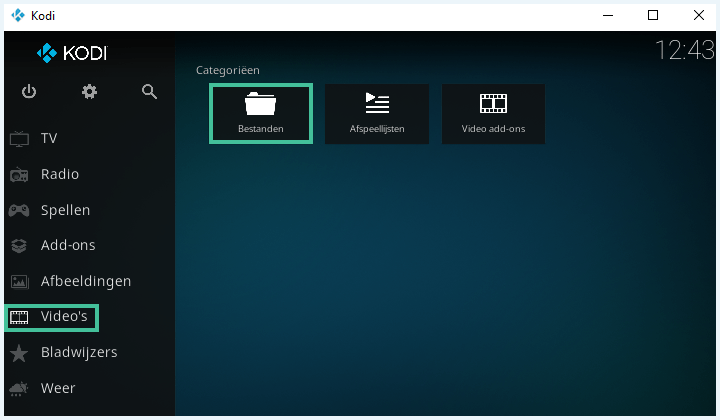Click the film strip icon for Video's
The image size is (720, 420).
19,317
